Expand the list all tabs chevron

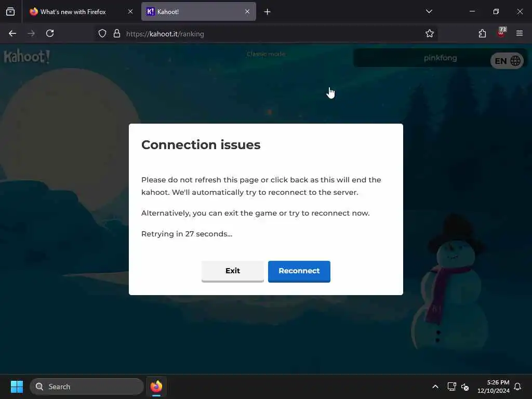[x=429, y=11]
